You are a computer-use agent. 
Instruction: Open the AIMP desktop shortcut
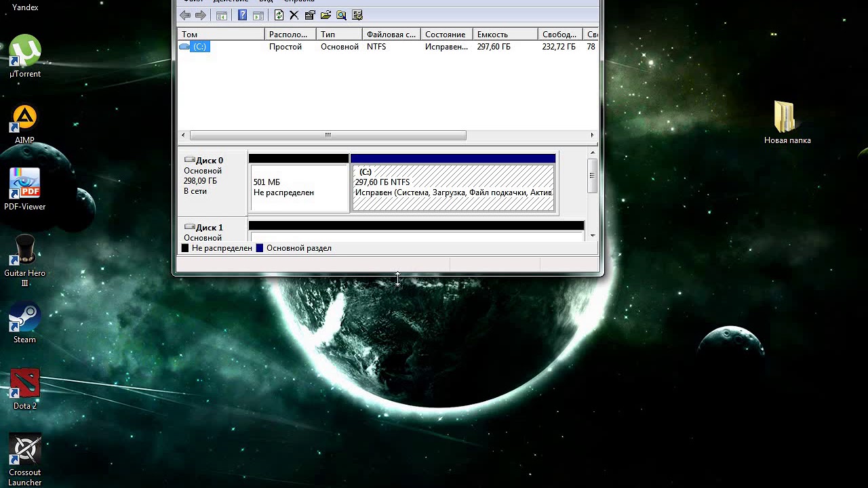pyautogui.click(x=25, y=124)
